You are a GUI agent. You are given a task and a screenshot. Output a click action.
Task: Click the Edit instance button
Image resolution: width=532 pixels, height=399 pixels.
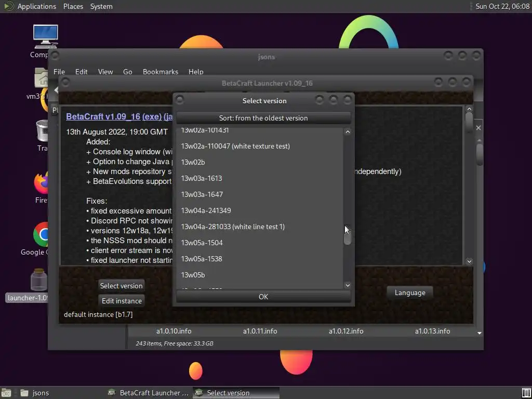pyautogui.click(x=122, y=301)
